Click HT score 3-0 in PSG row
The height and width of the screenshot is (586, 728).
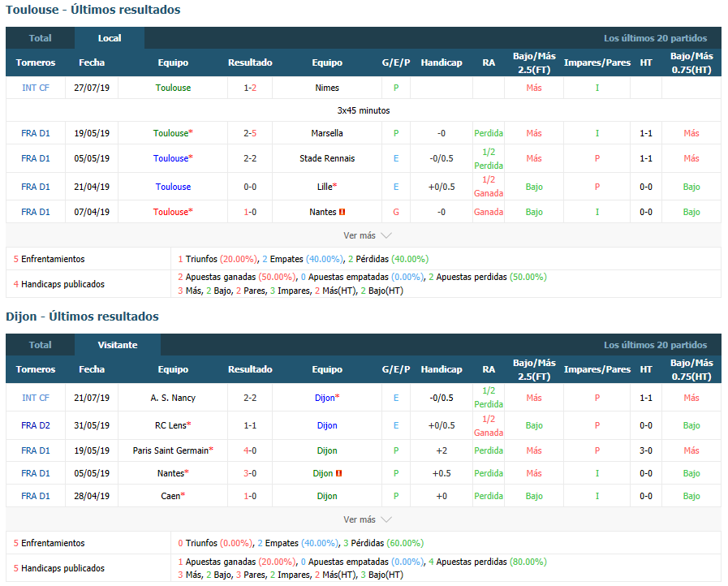pyautogui.click(x=646, y=450)
